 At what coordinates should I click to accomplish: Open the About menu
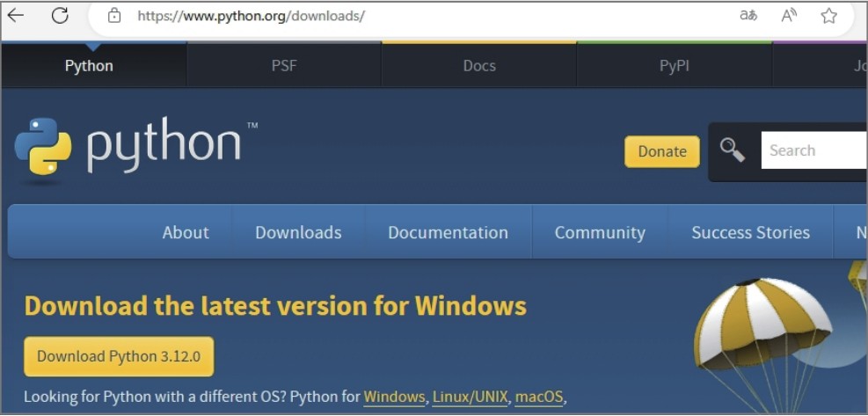pyautogui.click(x=186, y=232)
